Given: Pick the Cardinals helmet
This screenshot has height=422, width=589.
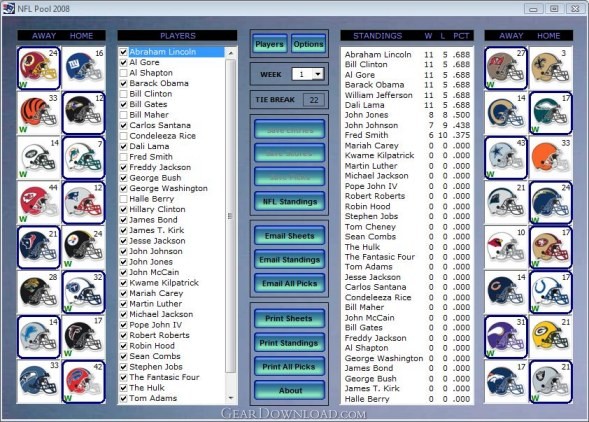Looking at the screenshot, I should tap(506, 247).
